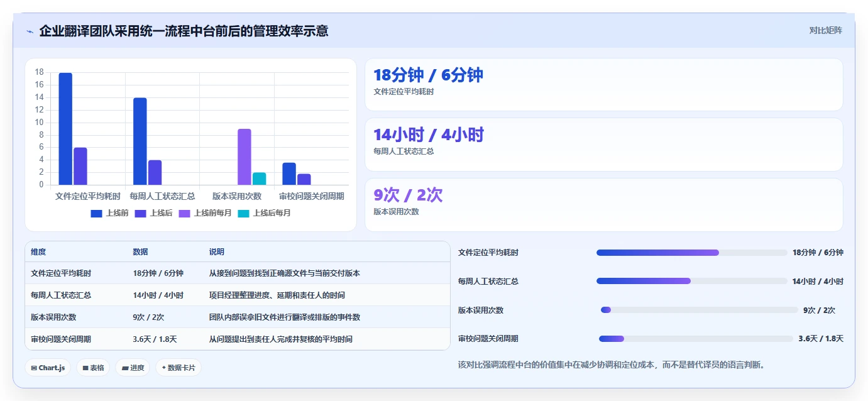
Task: Open the 14小时 / 4小时 data card
Action: point(604,145)
